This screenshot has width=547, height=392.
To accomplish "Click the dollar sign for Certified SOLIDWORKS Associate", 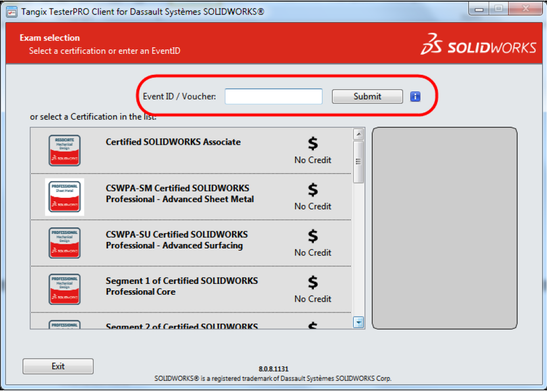I will 313,143.
